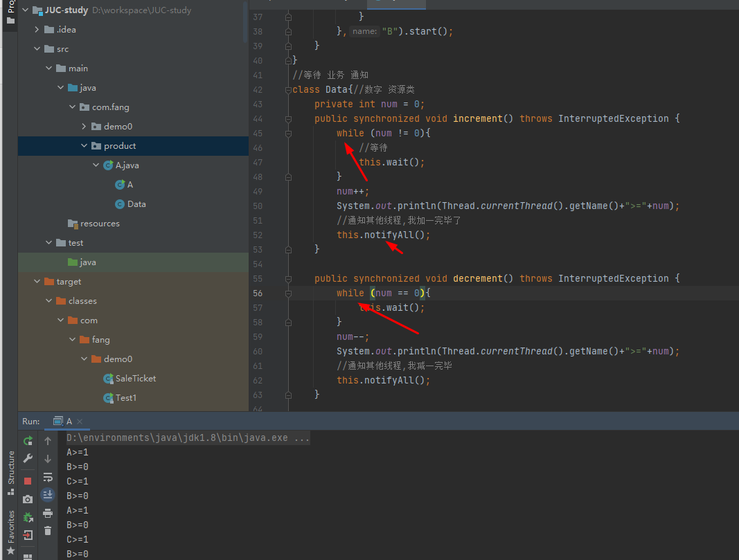Attach debugger with green bug icon
This screenshot has width=739, height=560.
tap(28, 517)
